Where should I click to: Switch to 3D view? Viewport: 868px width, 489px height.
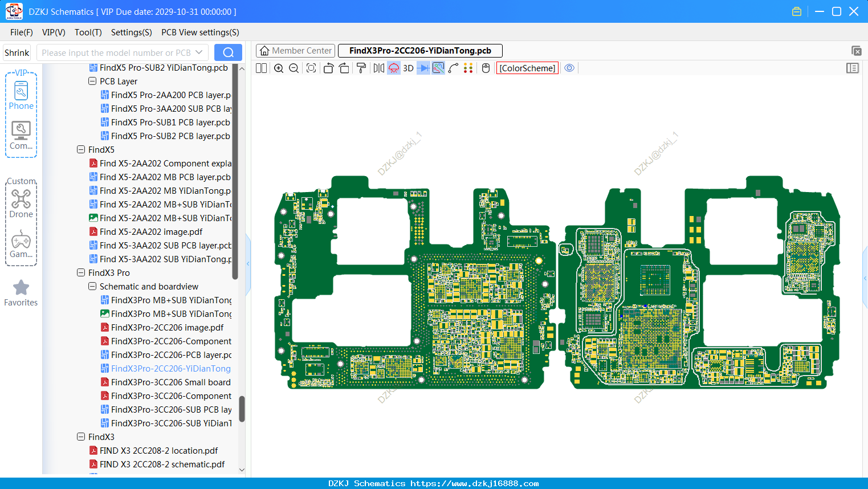pos(408,68)
